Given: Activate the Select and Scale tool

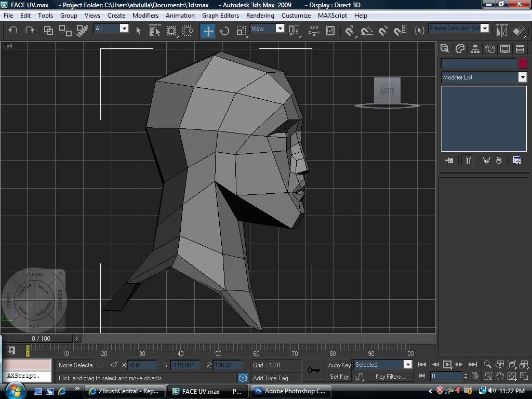Looking at the screenshot, I should click(x=241, y=31).
